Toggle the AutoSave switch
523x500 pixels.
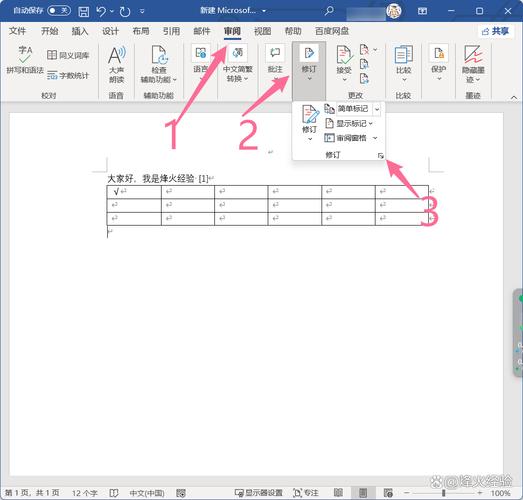(59, 11)
